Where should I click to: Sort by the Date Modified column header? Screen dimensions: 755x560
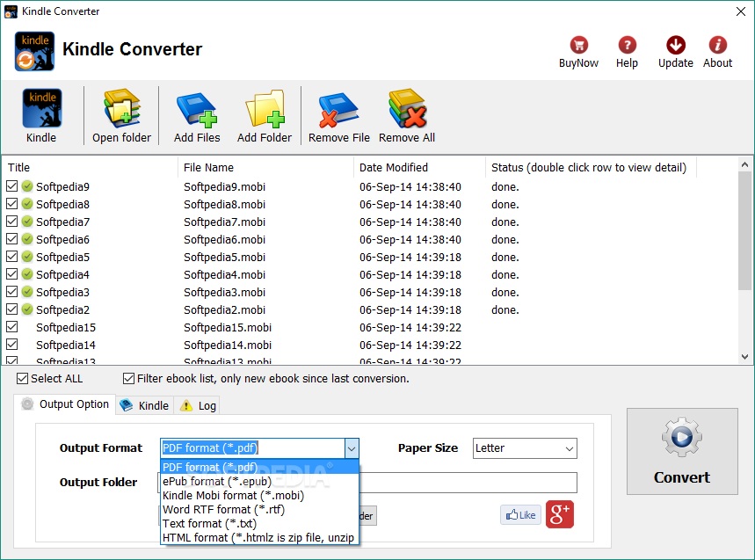click(x=419, y=168)
